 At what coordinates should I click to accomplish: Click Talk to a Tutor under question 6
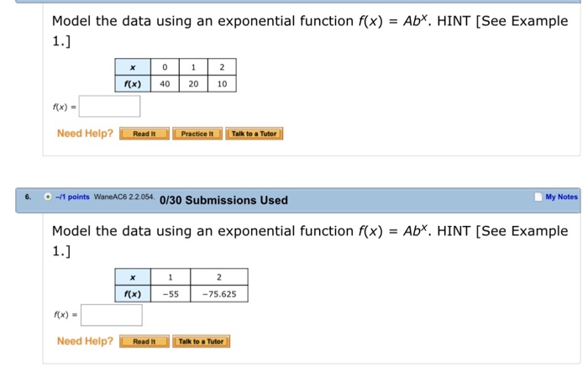[x=201, y=342]
